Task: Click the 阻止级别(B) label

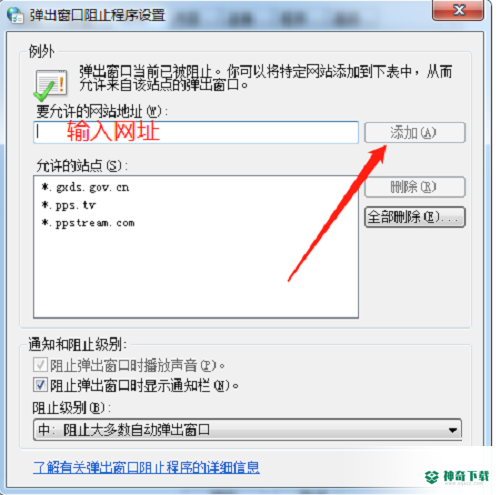Action: (72, 408)
